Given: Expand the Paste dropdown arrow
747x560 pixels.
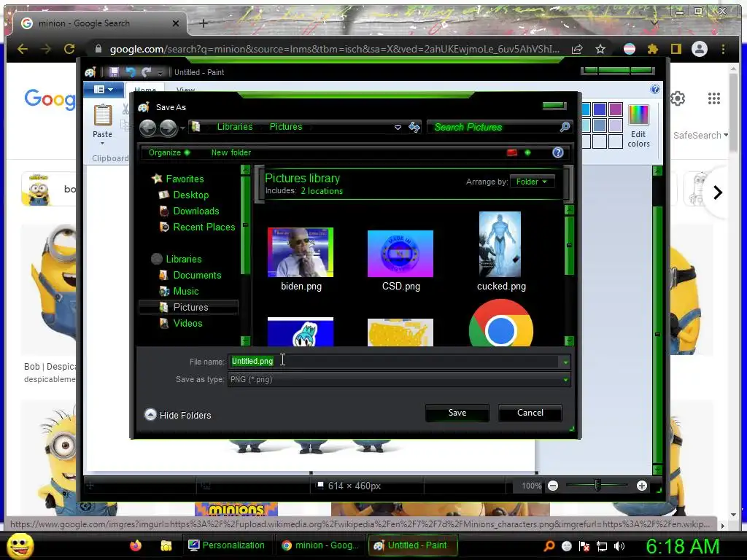Looking at the screenshot, I should coord(102,144).
